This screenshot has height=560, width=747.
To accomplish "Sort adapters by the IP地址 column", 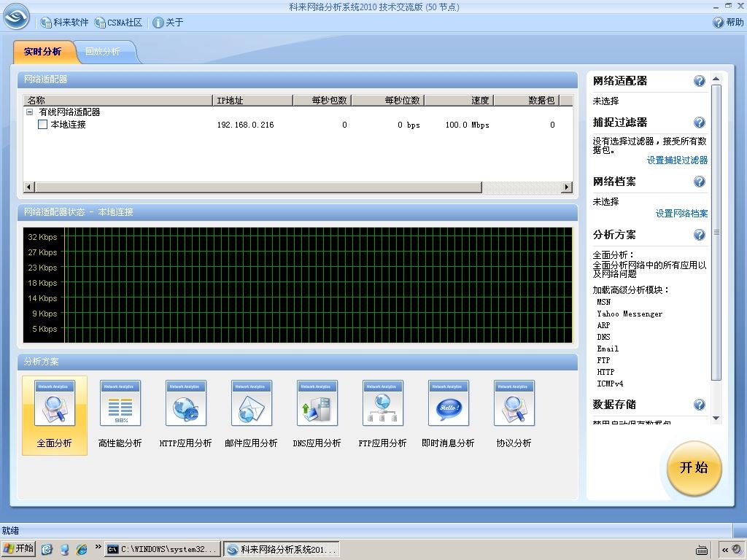I will click(252, 100).
